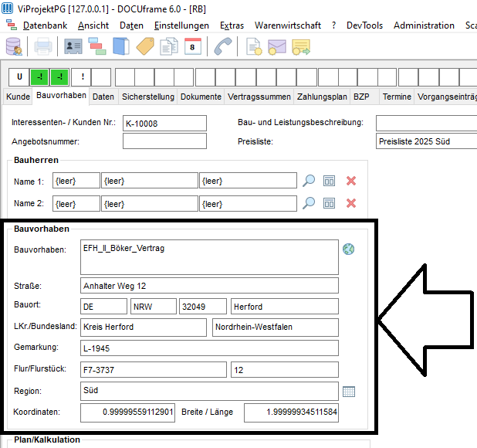Click the magnifier icon in Name 1 row
Viewport: 477px width, 448px height.
click(309, 181)
